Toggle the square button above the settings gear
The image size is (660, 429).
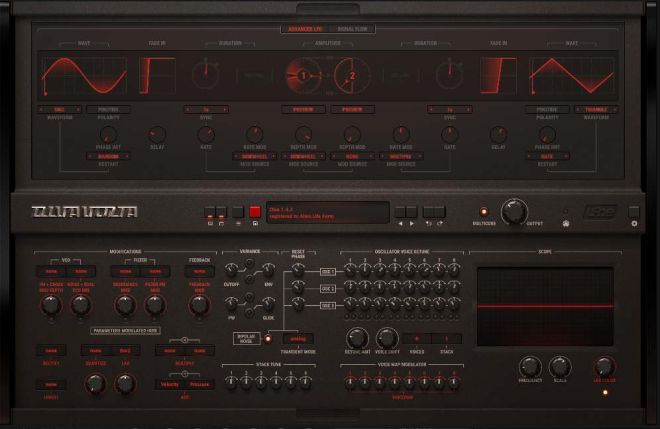click(634, 212)
